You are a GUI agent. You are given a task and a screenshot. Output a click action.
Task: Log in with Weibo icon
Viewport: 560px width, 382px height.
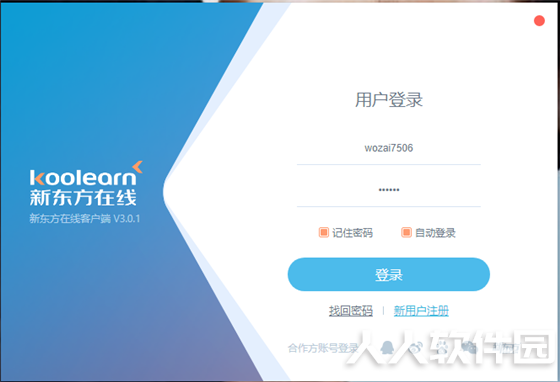415,347
